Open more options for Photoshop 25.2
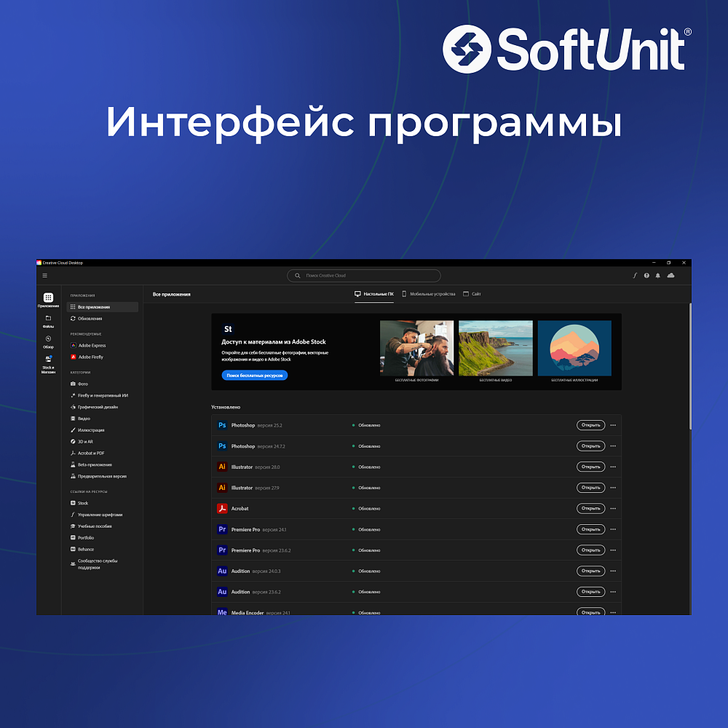The height and width of the screenshot is (728, 728). [x=613, y=425]
